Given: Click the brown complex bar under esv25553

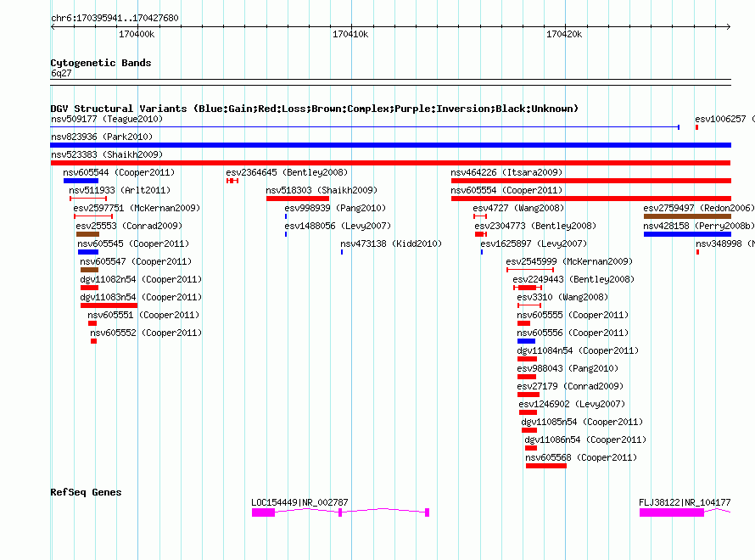Looking at the screenshot, I should point(87,234).
